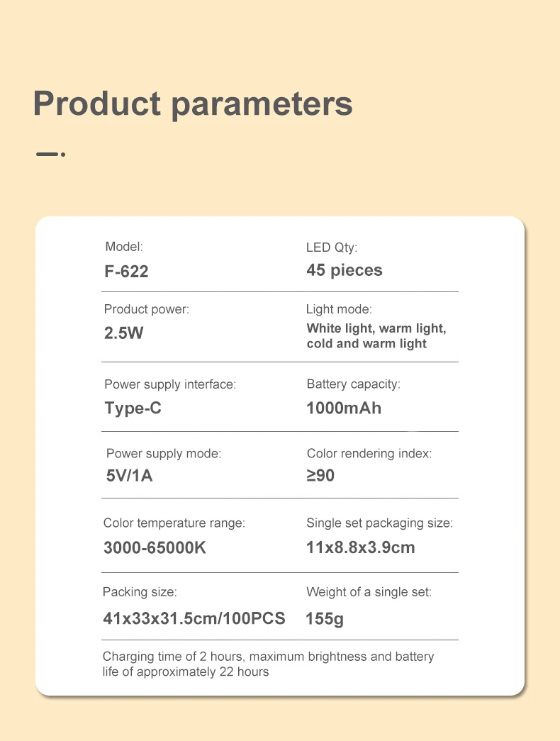560x741 pixels.
Task: Select the "White light, warm light" text
Action: pos(376,328)
